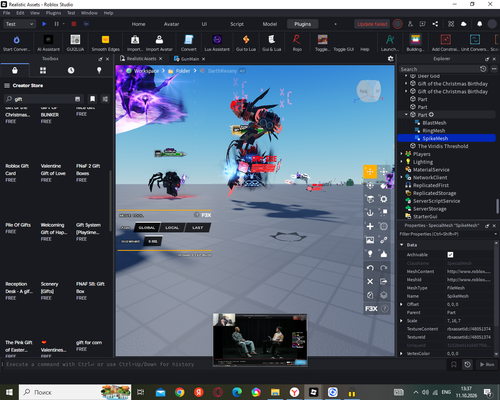Open the AI Assistant plugin
Viewport: 500px width, 400px height.
pyautogui.click(x=48, y=43)
